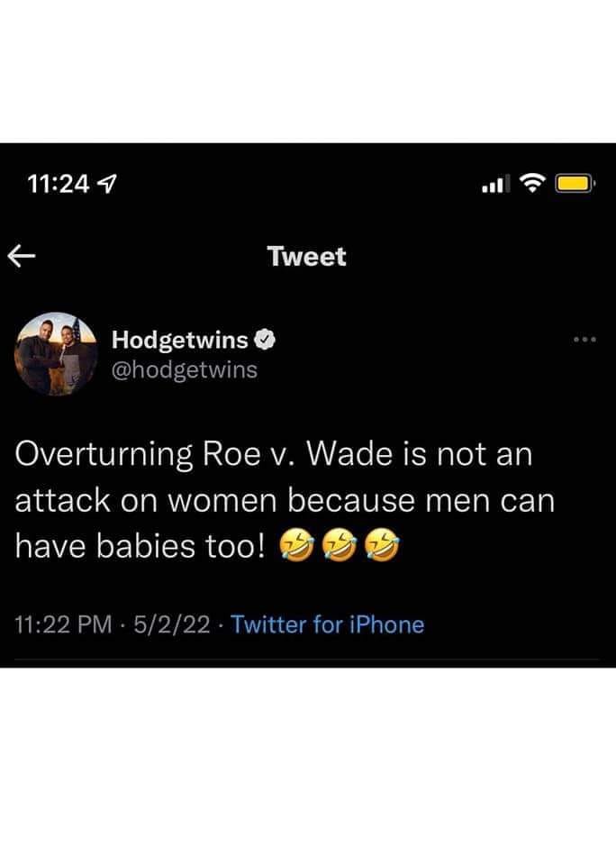The width and height of the screenshot is (616, 865).
Task: Tap the tweet text about Roe v. Wade
Action: tap(285, 500)
